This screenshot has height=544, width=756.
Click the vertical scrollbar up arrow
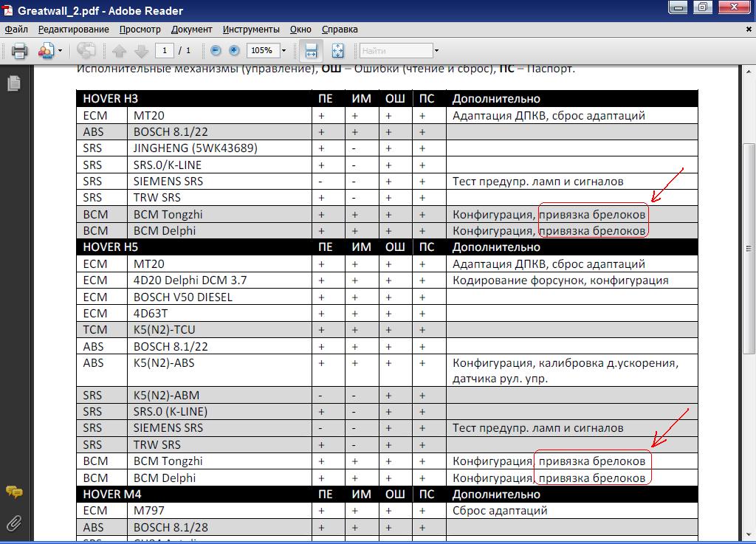tap(749, 72)
